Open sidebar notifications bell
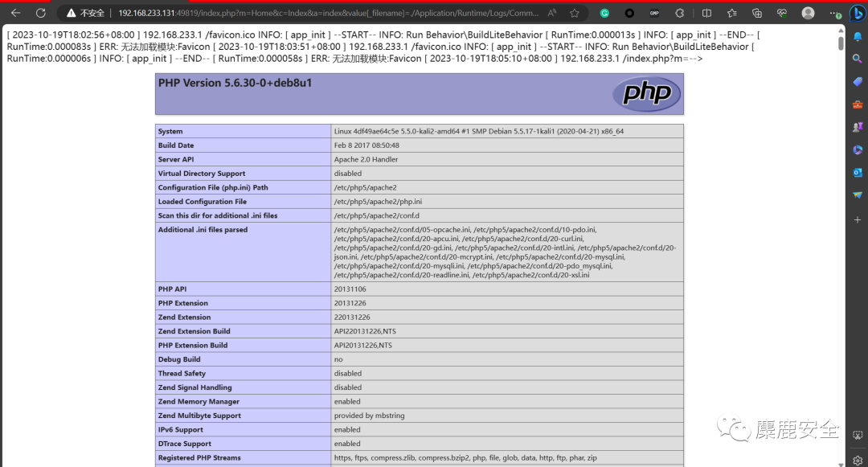Screen dimensions: 868x467 (858, 36)
